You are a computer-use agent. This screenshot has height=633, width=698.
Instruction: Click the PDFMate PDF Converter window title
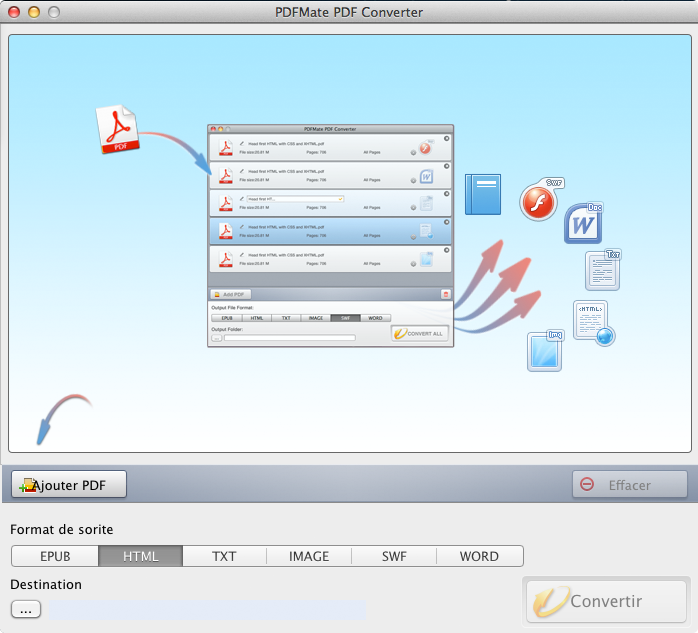coord(349,12)
